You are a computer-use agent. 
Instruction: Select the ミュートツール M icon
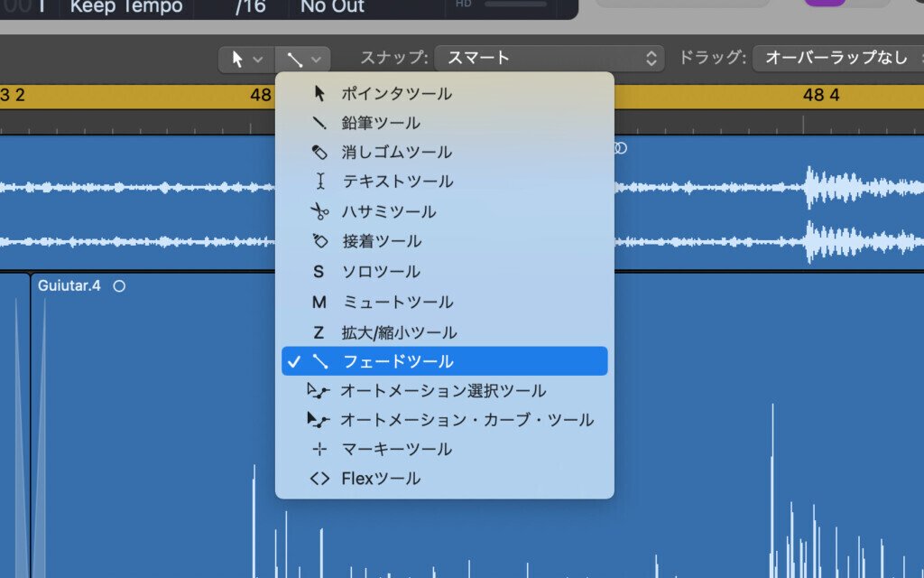[319, 303]
